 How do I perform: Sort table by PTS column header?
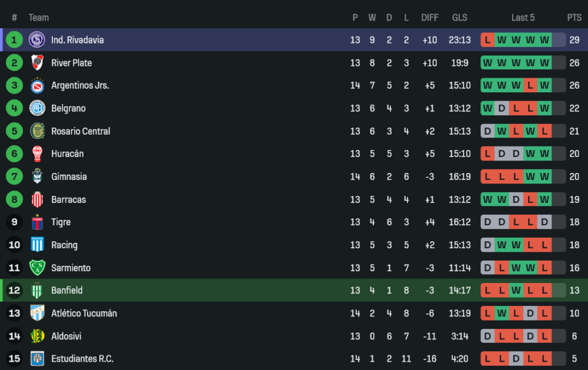[574, 18]
